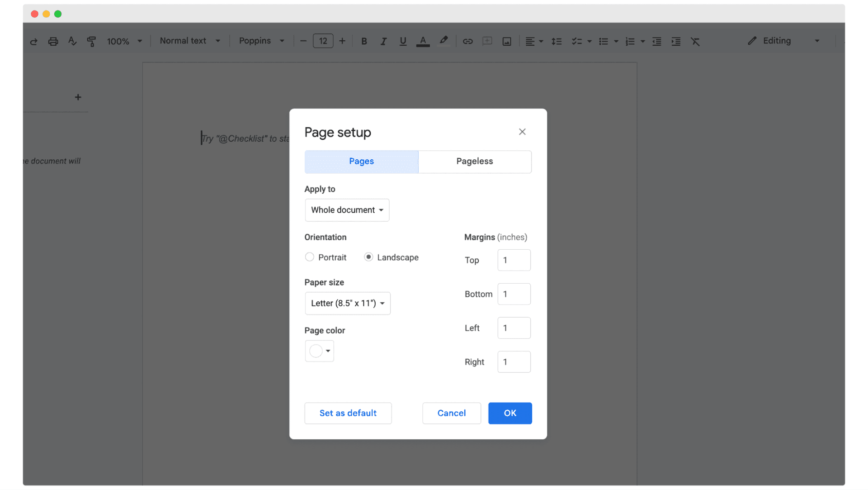
Task: Select the Page color swatch
Action: tap(319, 351)
